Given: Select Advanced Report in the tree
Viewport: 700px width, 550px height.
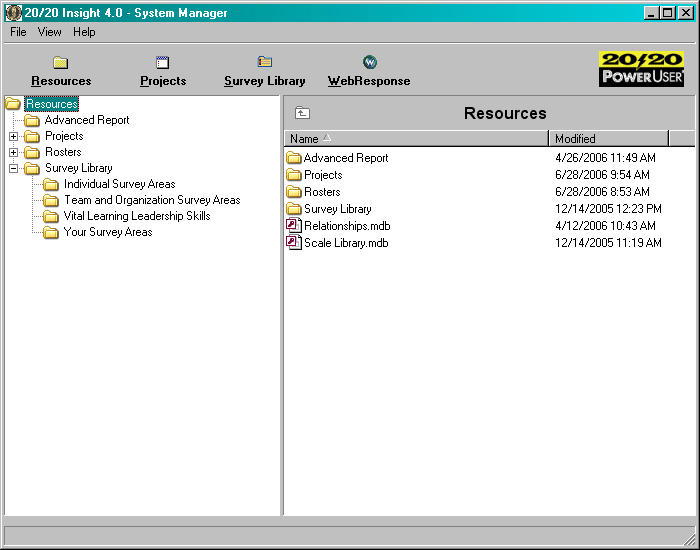Looking at the screenshot, I should point(87,120).
